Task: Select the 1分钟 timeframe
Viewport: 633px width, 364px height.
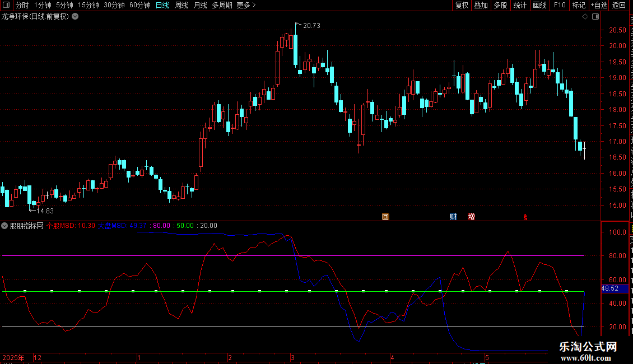Action: tap(43, 5)
